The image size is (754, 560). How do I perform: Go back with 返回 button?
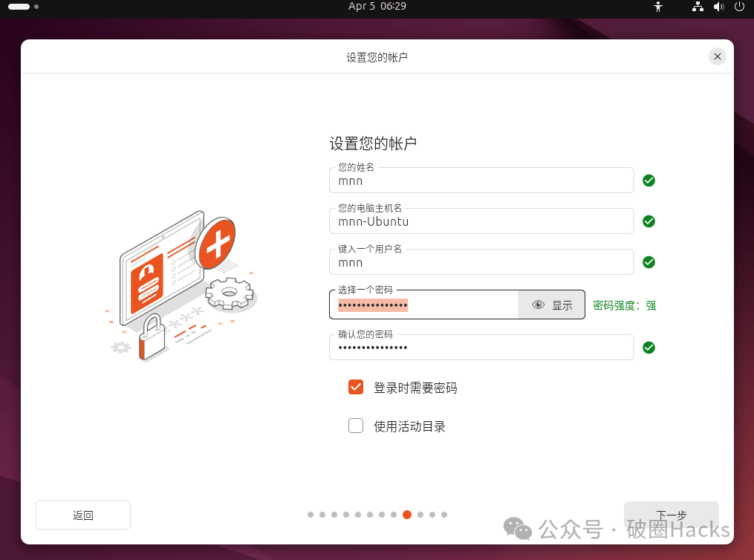(83, 515)
